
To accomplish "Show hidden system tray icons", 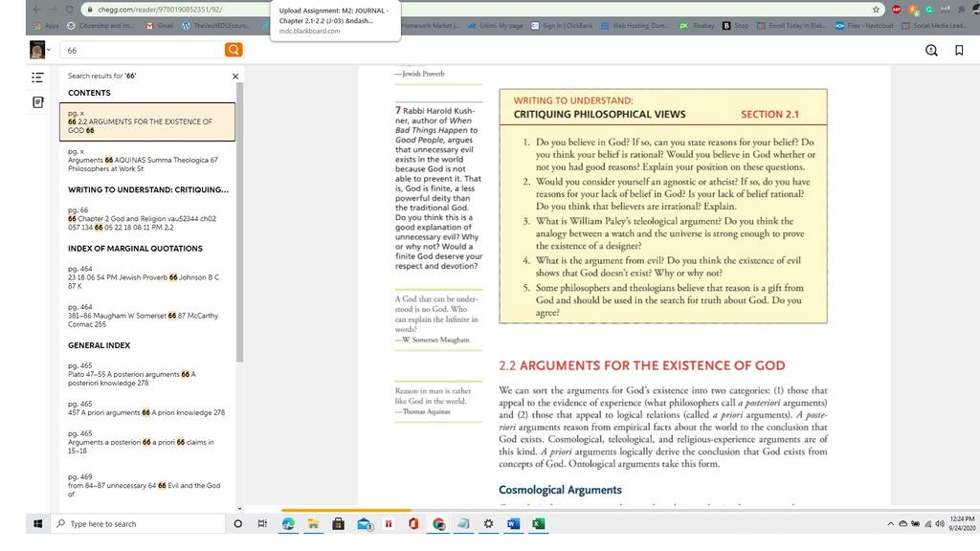I will (x=890, y=523).
